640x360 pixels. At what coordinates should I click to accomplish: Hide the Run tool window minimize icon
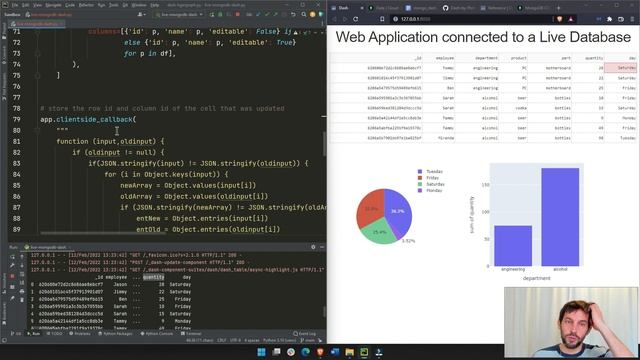pyautogui.click(x=322, y=247)
